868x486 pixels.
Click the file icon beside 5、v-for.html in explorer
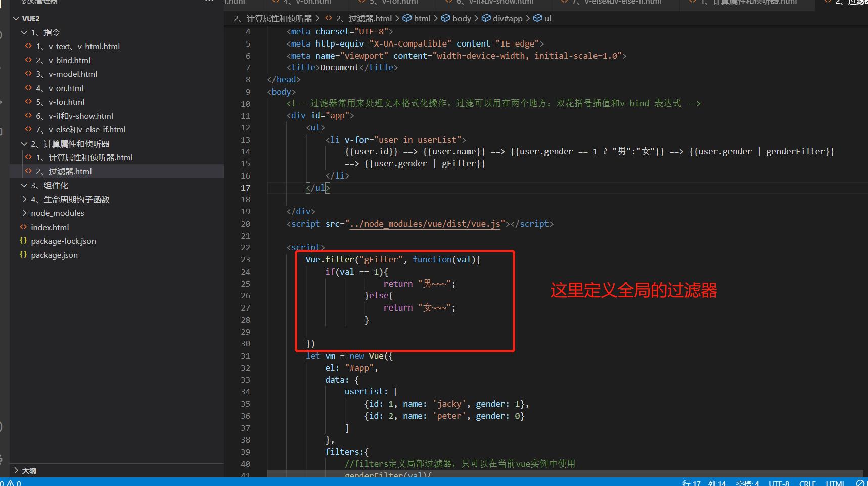(x=28, y=102)
